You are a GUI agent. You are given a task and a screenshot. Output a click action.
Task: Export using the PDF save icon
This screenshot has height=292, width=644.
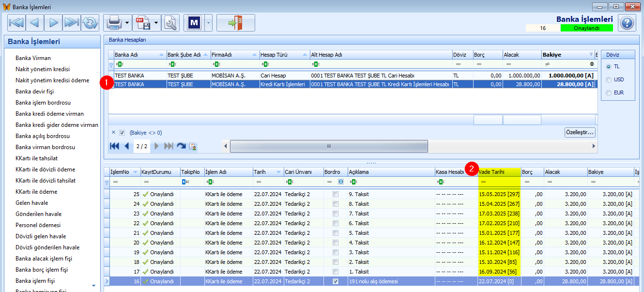point(143,22)
